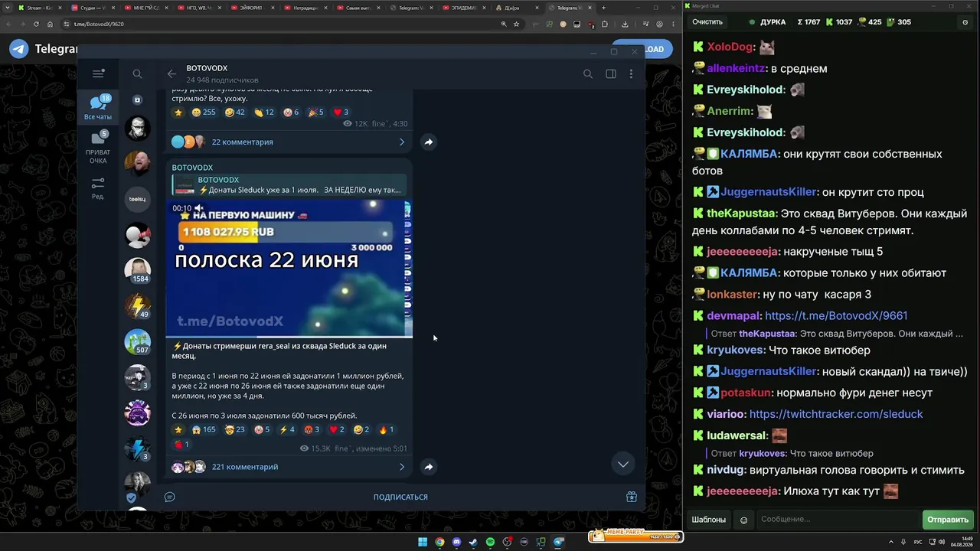The image size is (980, 551).
Task: Open the chat with 507 unread badge
Action: point(138,341)
